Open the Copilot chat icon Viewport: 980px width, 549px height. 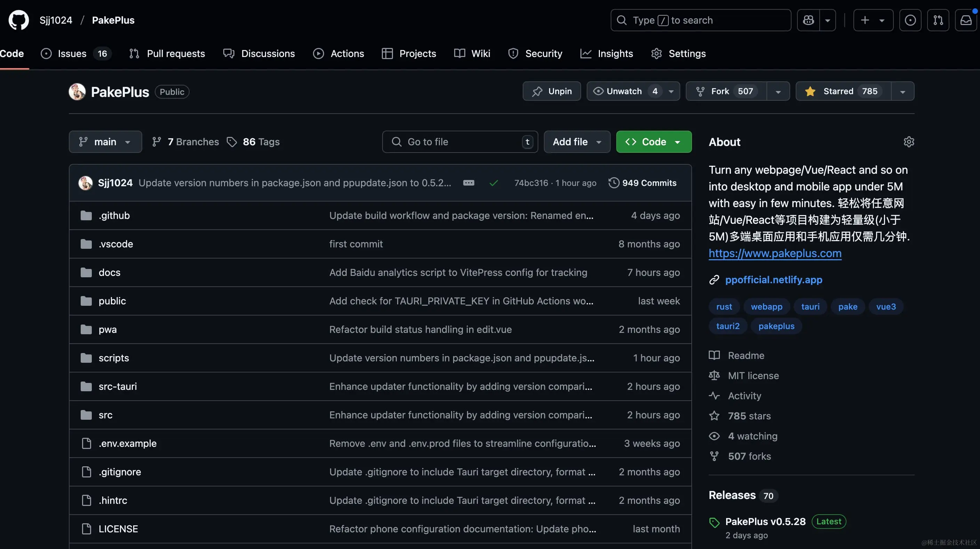click(809, 20)
